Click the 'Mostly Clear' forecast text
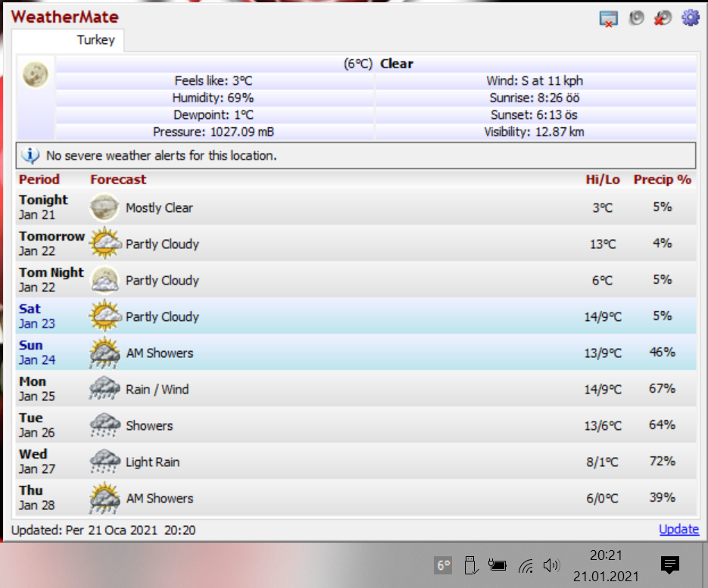The width and height of the screenshot is (708, 588). coord(159,207)
